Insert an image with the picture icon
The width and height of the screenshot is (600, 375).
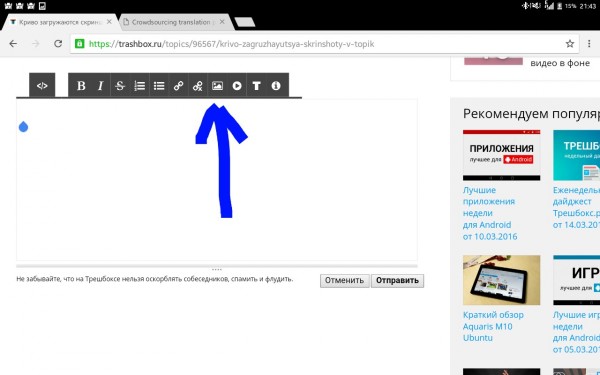[217, 85]
